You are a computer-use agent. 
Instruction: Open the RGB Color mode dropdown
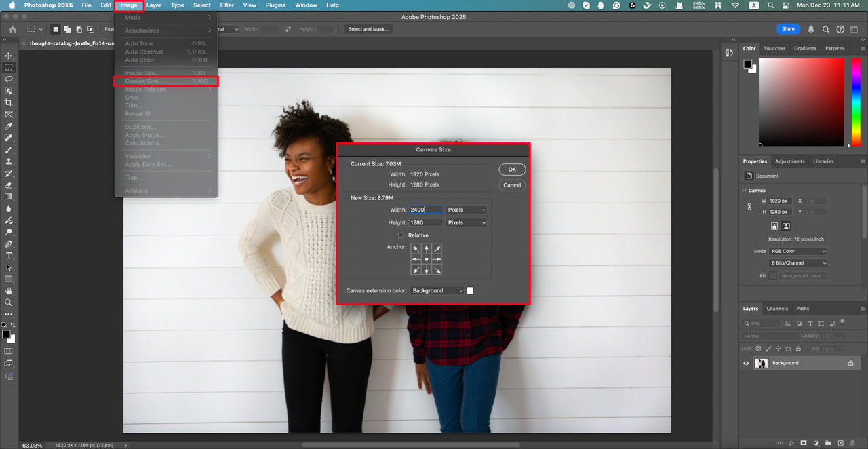click(x=799, y=251)
